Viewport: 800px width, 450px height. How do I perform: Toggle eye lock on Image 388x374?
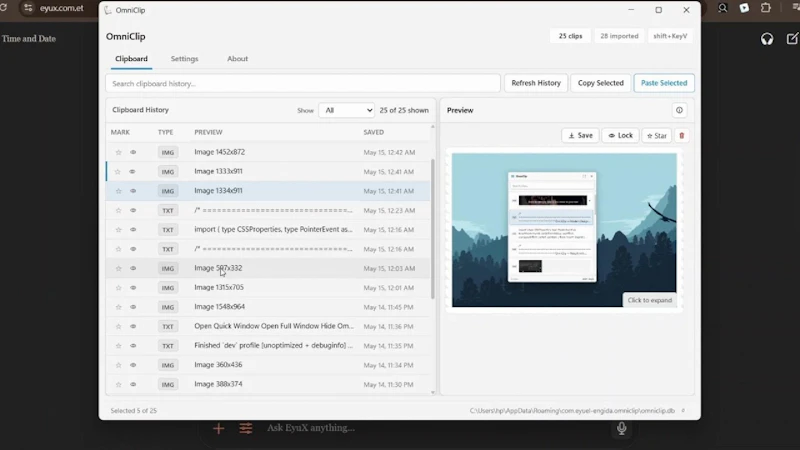pos(133,384)
